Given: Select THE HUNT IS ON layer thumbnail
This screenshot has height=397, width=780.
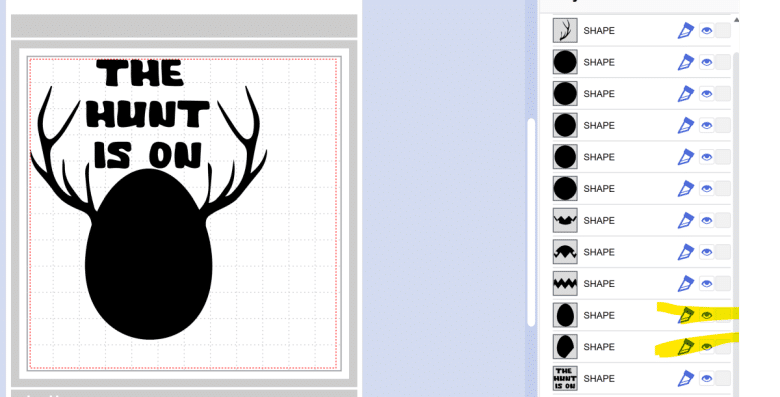Looking at the screenshot, I should [565, 379].
